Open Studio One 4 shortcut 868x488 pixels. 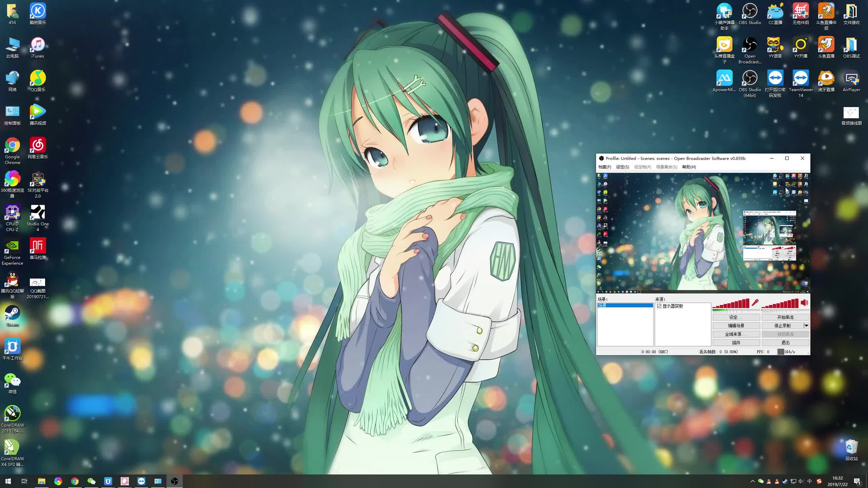click(38, 213)
